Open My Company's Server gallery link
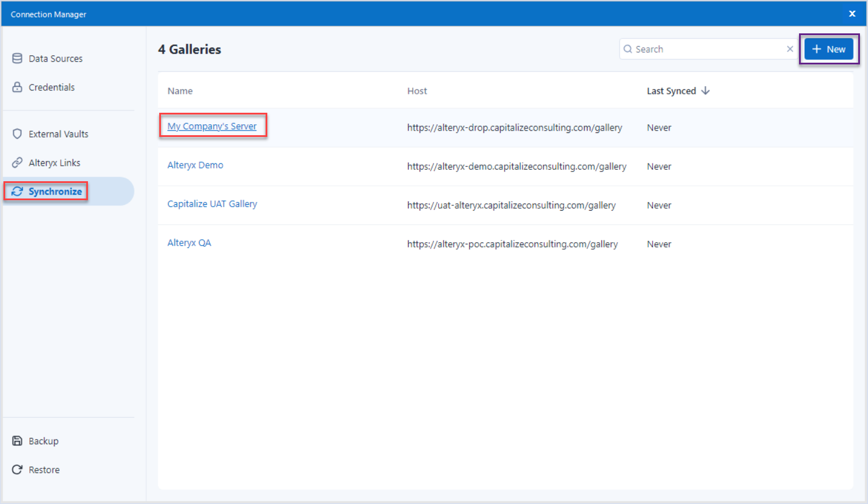 [212, 126]
